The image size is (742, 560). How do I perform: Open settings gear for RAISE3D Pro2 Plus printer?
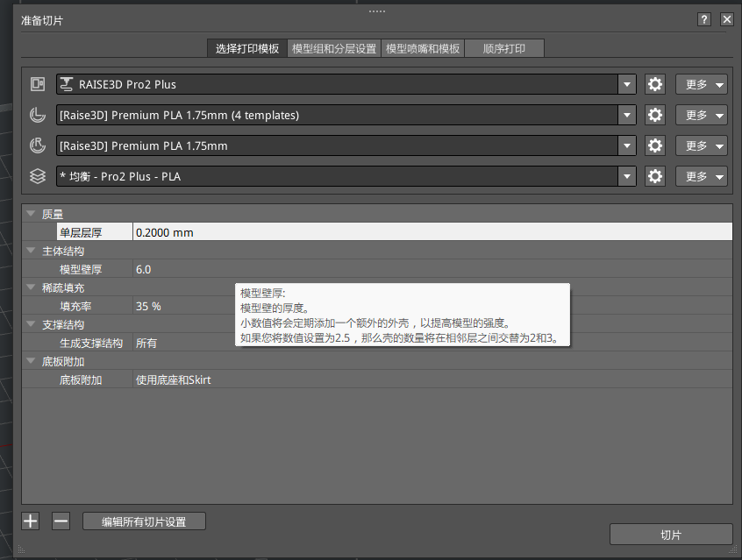click(655, 84)
